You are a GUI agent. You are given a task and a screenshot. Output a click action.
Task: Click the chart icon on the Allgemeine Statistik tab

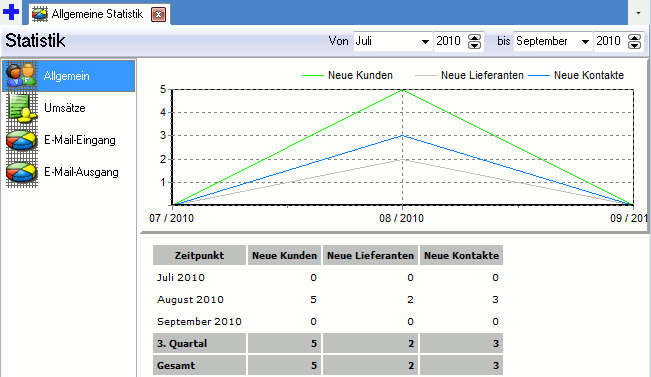pyautogui.click(x=40, y=15)
